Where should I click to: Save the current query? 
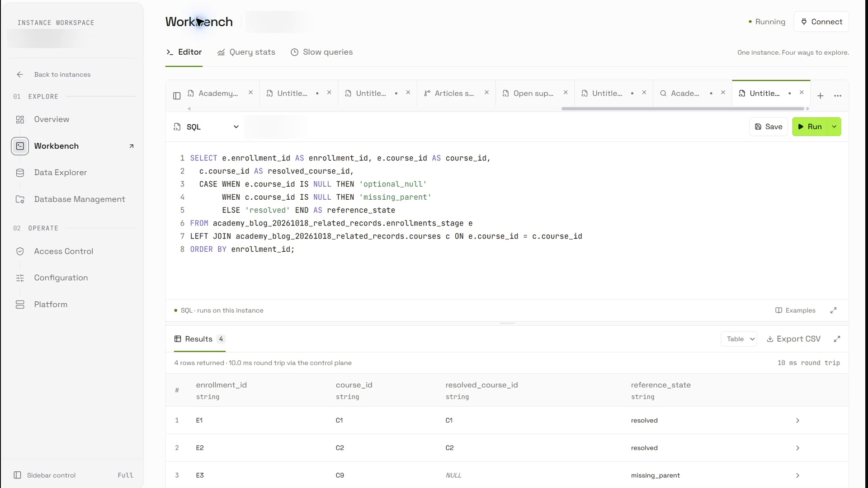coord(769,127)
